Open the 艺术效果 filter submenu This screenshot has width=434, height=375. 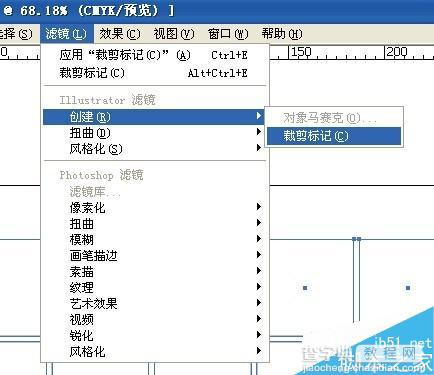[154, 303]
